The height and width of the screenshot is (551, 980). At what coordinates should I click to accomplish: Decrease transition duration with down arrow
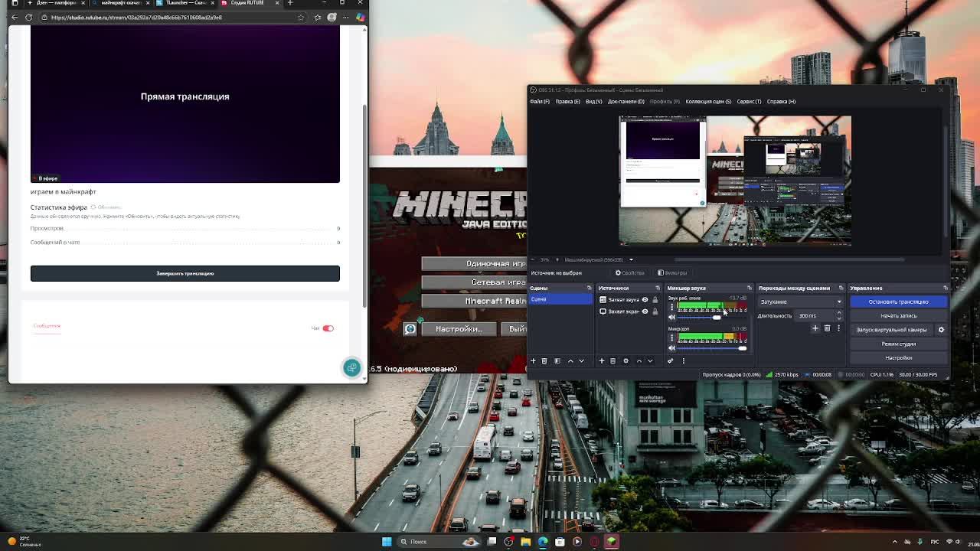click(x=838, y=318)
